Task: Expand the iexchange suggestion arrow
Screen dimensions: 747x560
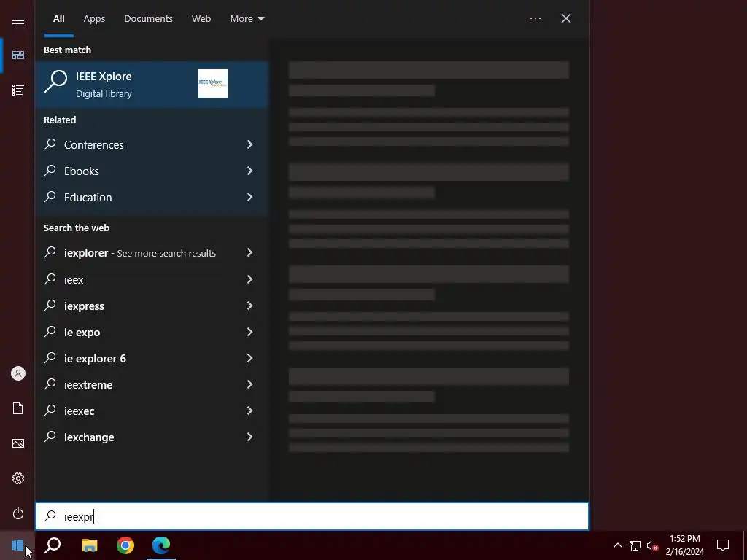Action: point(249,437)
